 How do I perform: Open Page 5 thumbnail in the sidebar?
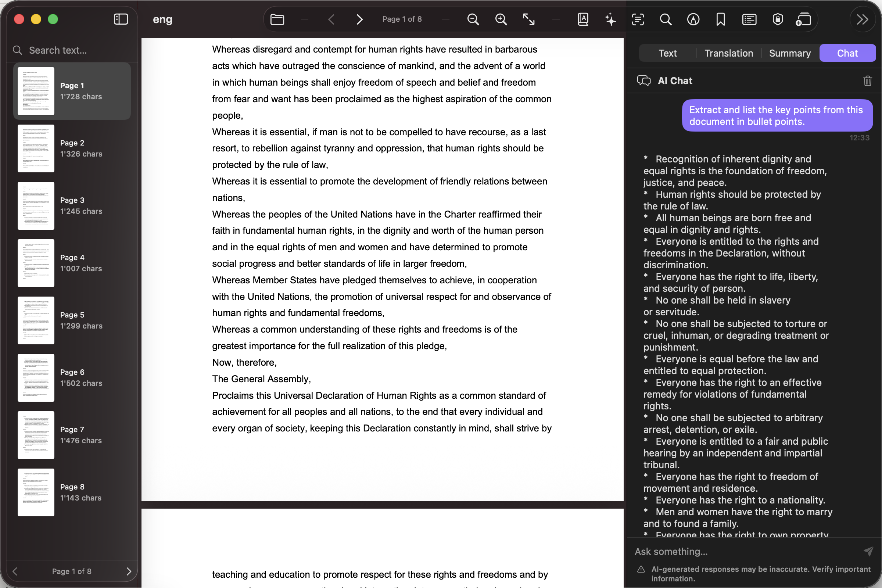(36, 320)
